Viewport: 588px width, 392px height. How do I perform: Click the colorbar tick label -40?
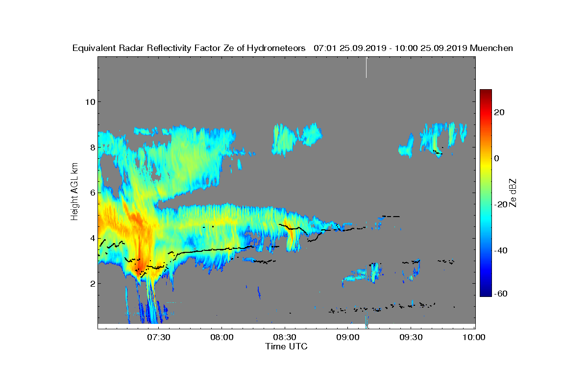tap(500, 250)
